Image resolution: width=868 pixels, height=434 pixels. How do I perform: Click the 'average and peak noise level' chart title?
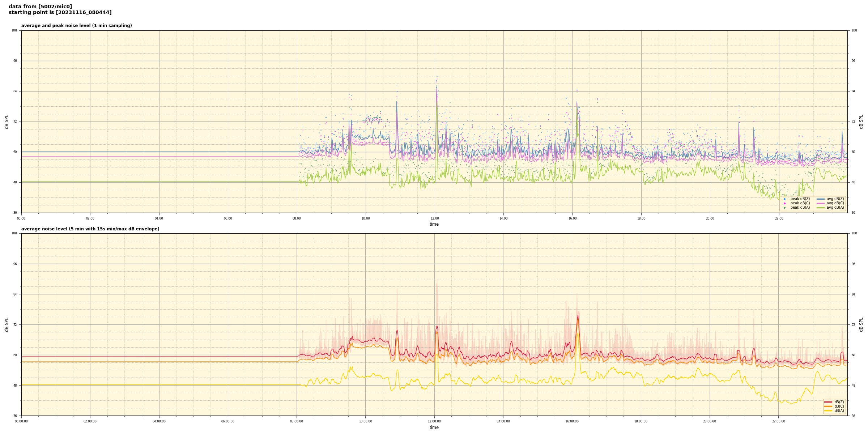(x=76, y=26)
